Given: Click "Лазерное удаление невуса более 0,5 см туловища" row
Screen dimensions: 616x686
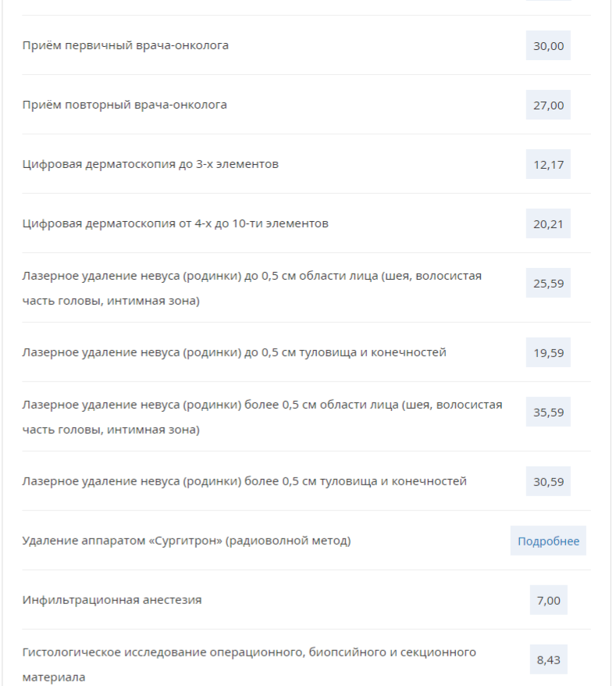Looking at the screenshot, I should click(x=244, y=481).
